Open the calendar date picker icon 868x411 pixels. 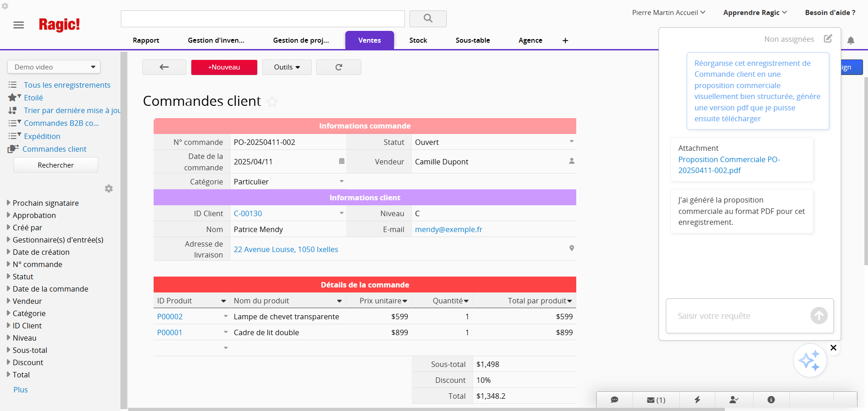[x=342, y=161]
